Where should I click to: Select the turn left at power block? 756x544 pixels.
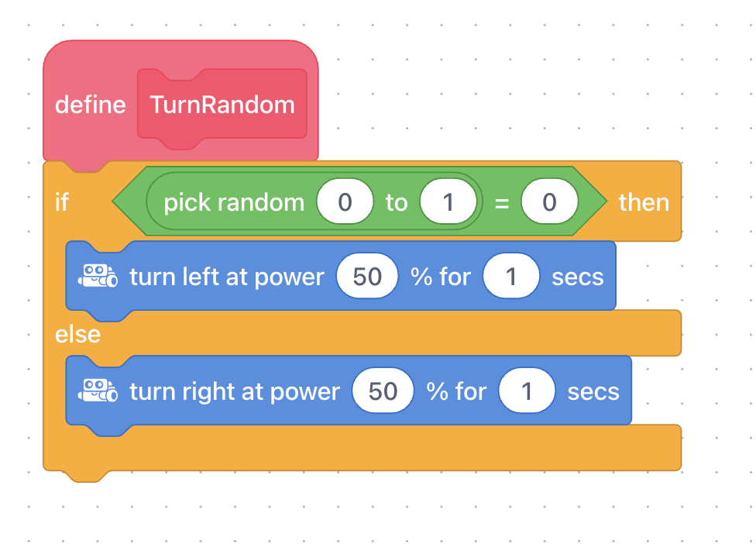[227, 277]
